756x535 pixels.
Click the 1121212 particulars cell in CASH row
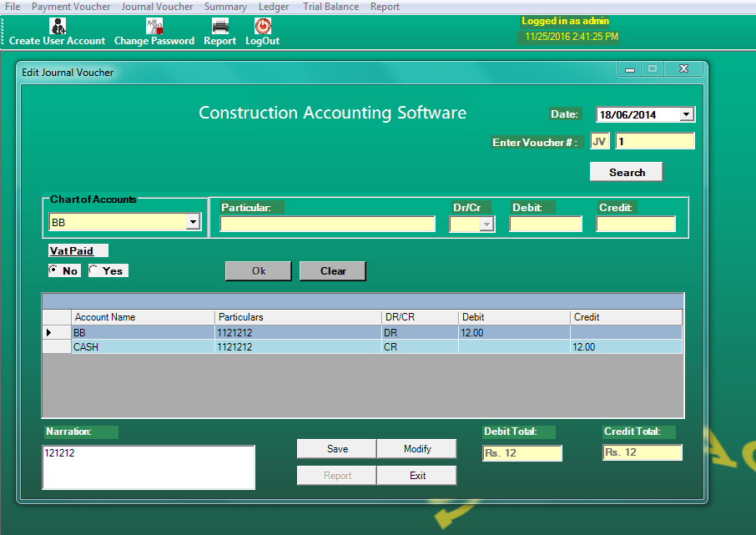click(x=298, y=347)
